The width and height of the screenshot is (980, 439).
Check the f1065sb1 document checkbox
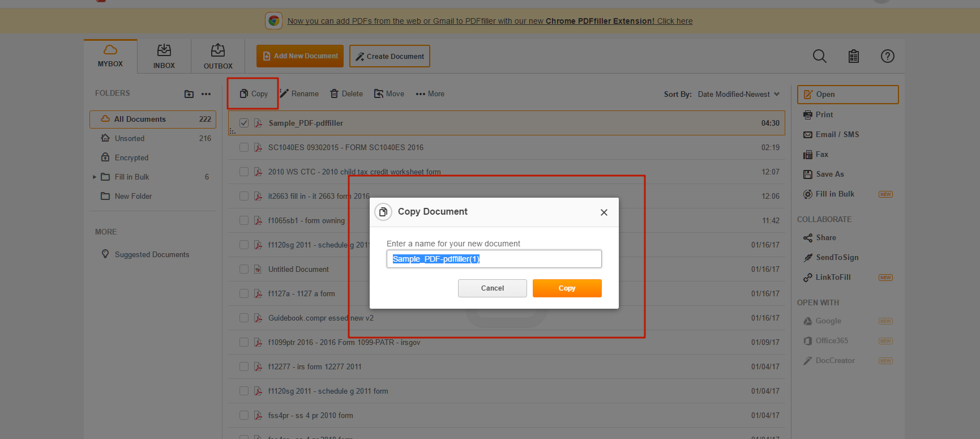[244, 220]
